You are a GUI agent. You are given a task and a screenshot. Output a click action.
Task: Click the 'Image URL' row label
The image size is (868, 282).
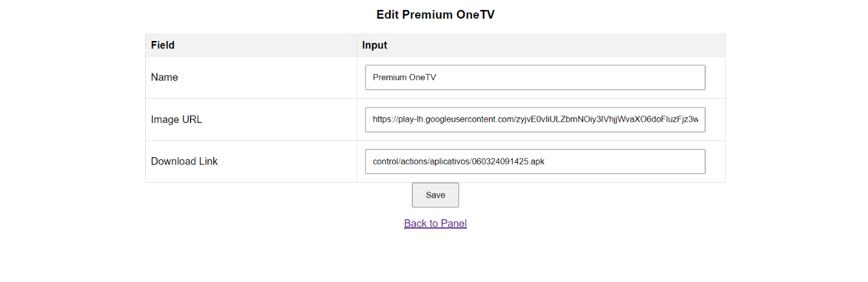pos(176,120)
